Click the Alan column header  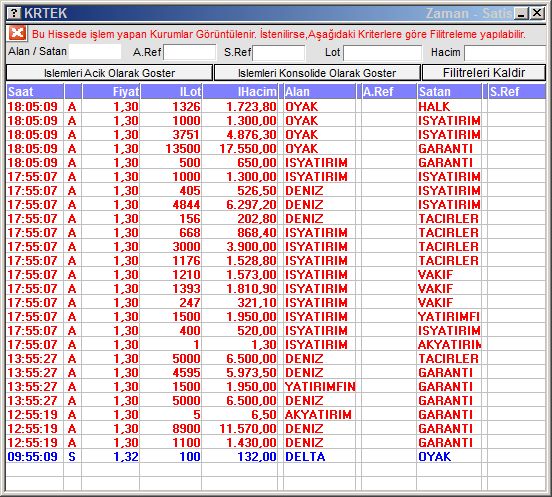coord(320,92)
